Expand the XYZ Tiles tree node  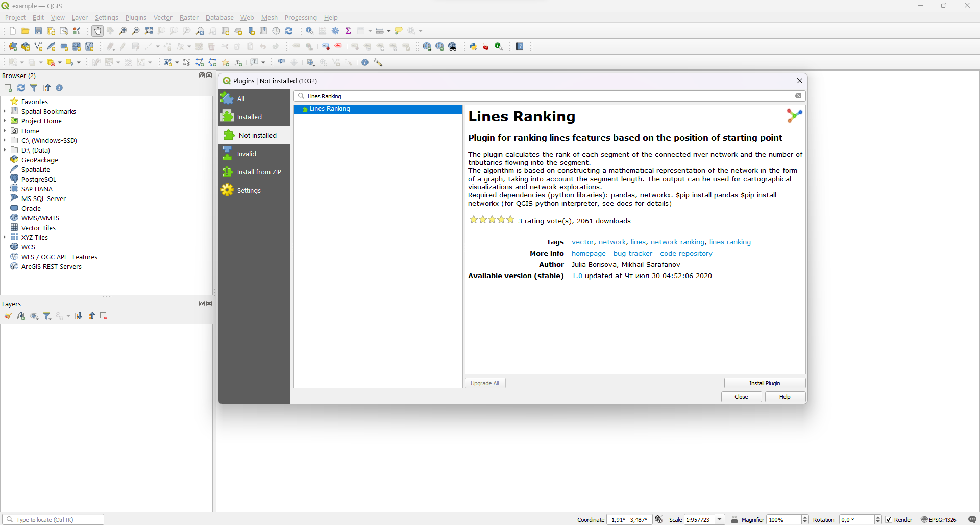tap(5, 237)
